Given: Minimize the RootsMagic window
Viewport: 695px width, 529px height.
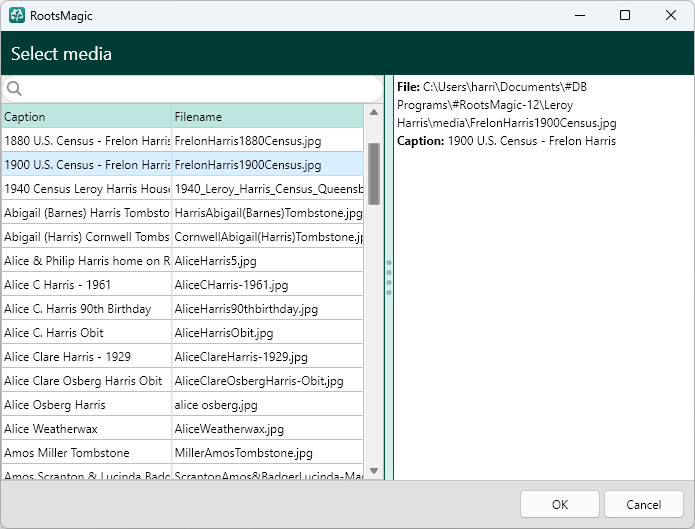Looking at the screenshot, I should click(580, 15).
